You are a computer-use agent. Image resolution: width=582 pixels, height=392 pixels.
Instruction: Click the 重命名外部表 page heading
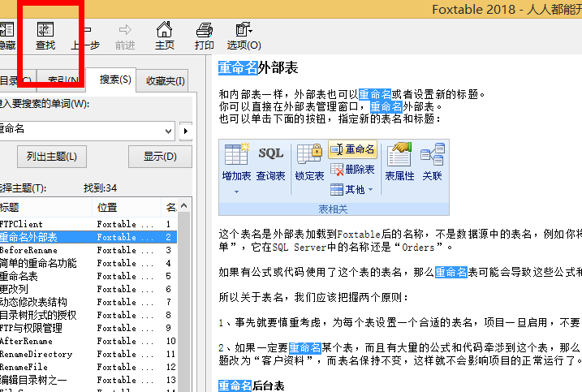(x=258, y=68)
